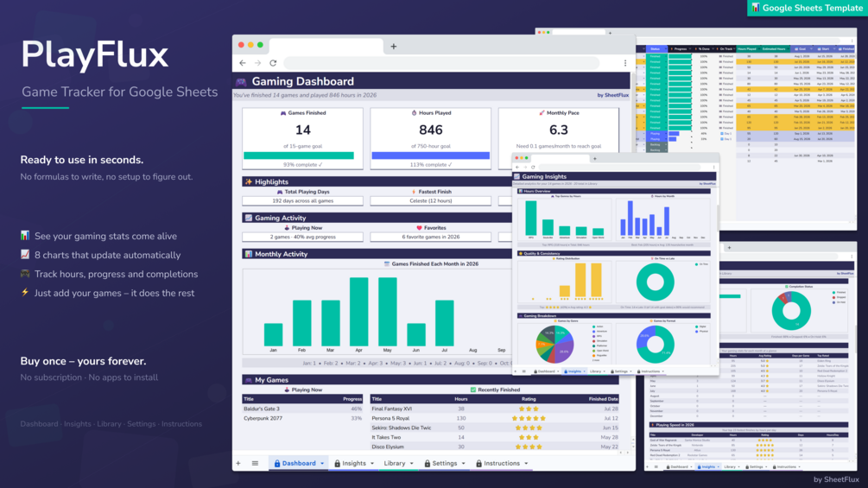Switch to Library sheet tab in main window

pos(395,464)
